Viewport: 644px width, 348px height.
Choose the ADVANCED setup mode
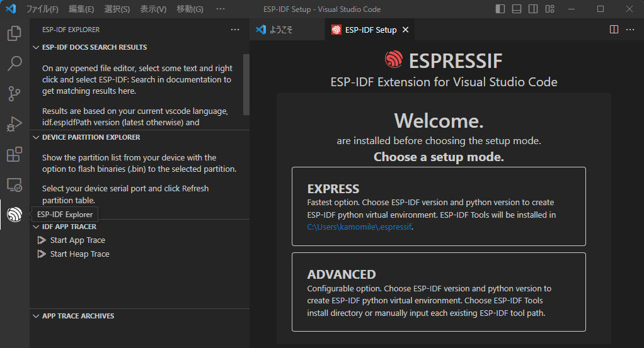(439, 291)
